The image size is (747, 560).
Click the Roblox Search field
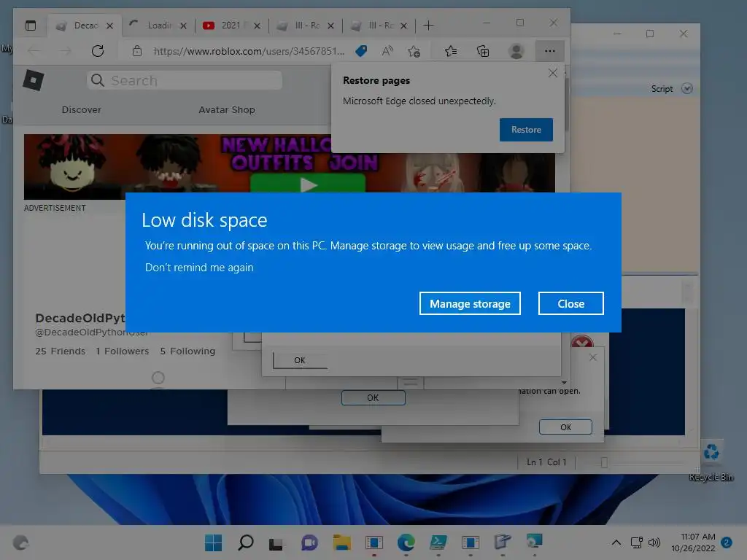pyautogui.click(x=185, y=80)
